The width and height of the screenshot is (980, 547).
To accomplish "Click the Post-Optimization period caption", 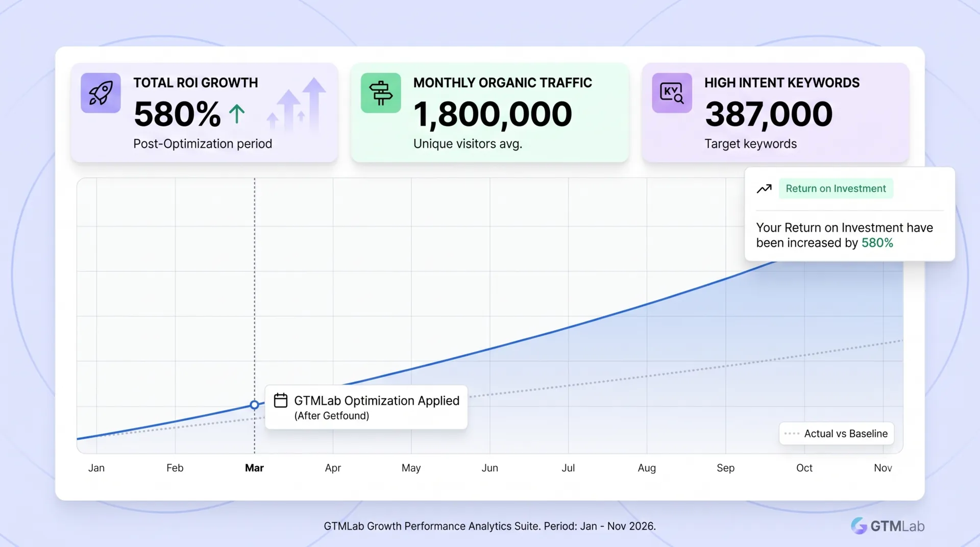I will pyautogui.click(x=203, y=144).
